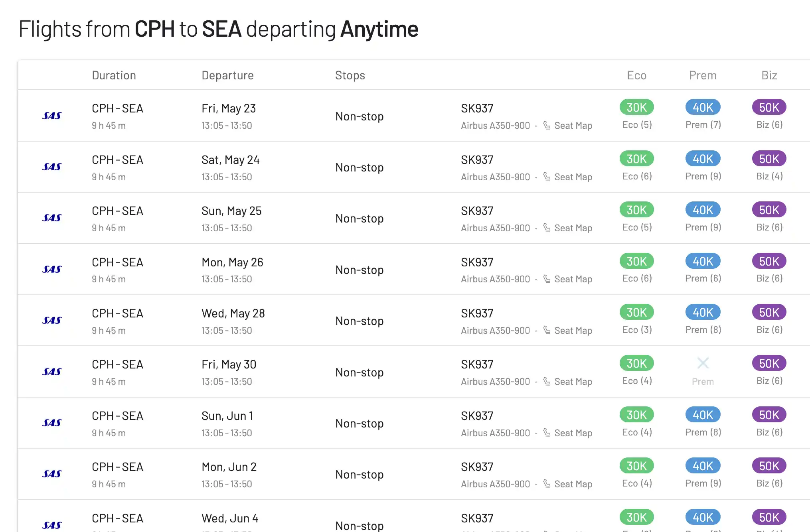Open Seat Map for Mon, May 26 flight
Viewport: 810px width, 532px height.
(568, 279)
